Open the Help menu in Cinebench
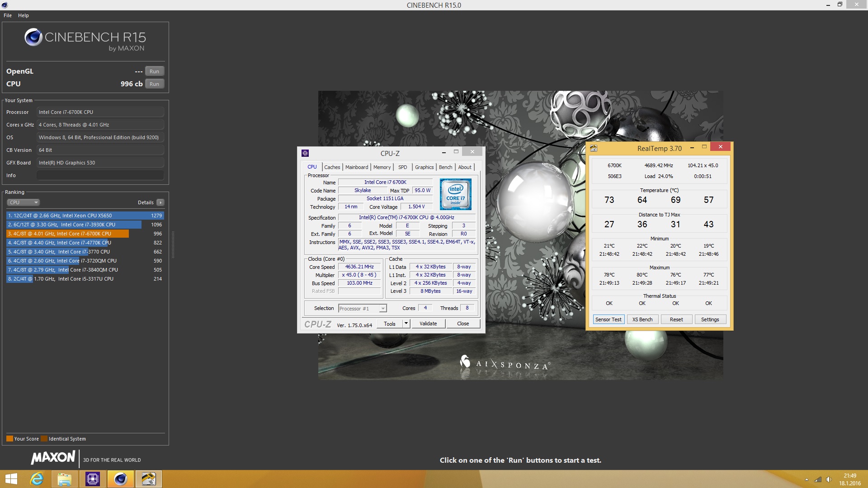Image resolution: width=868 pixels, height=488 pixels. tap(24, 15)
